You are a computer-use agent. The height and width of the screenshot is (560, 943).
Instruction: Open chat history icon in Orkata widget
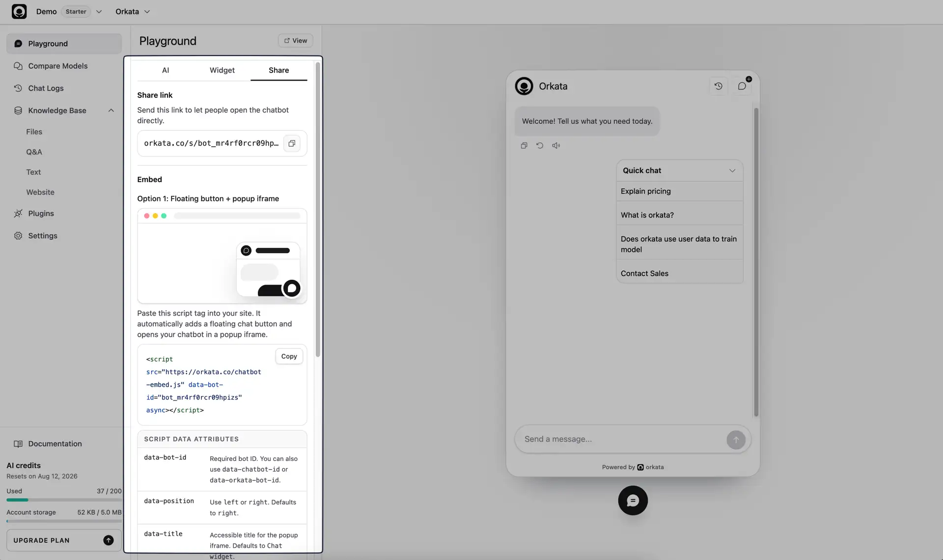click(x=718, y=86)
